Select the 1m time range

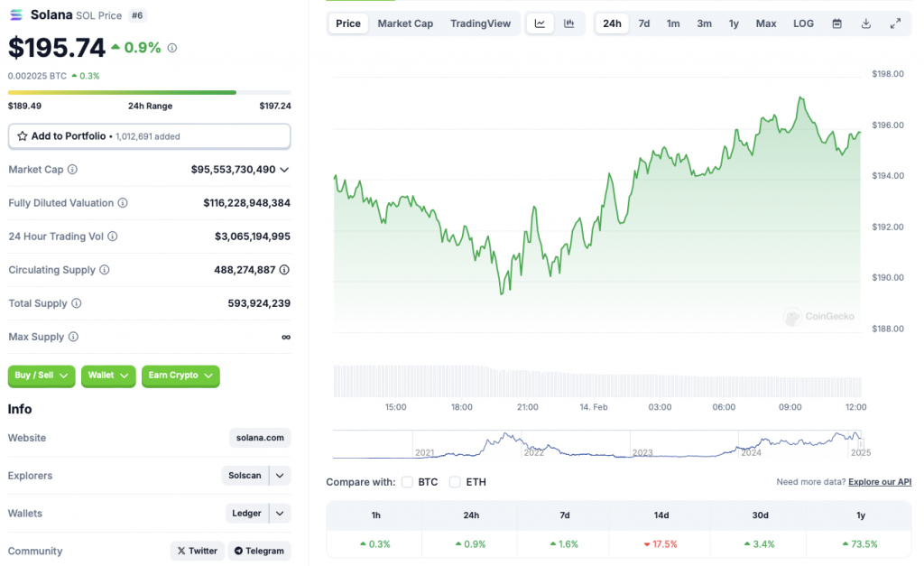[673, 23]
